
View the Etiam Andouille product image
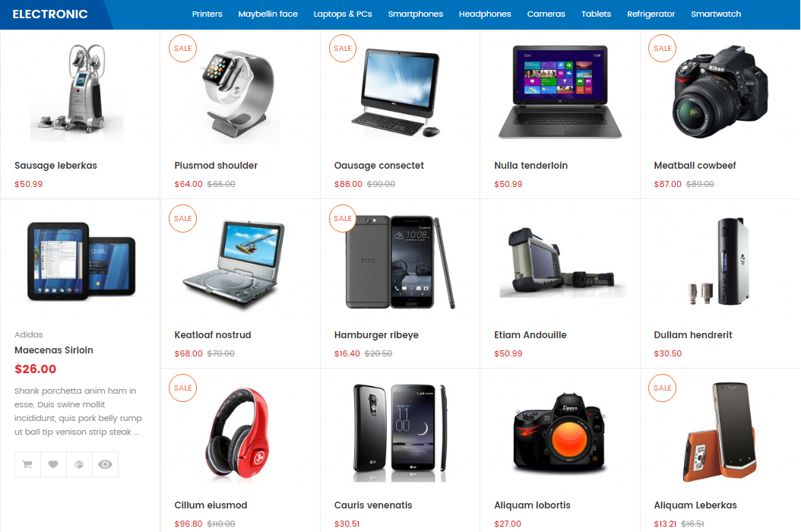tap(560, 263)
